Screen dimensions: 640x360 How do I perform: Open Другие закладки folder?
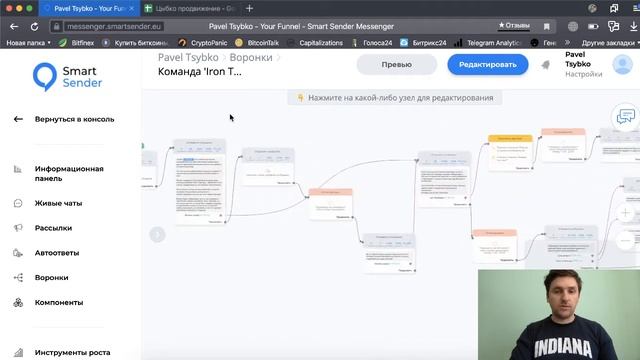[x=610, y=42]
